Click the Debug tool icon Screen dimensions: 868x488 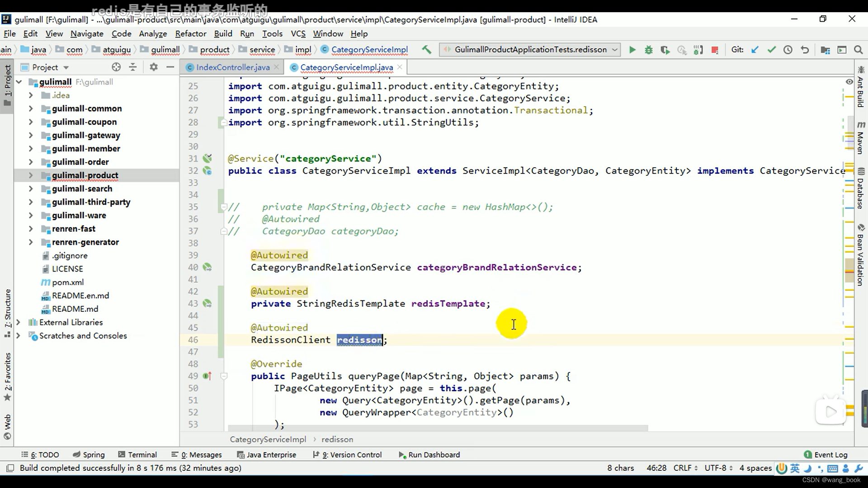point(649,49)
